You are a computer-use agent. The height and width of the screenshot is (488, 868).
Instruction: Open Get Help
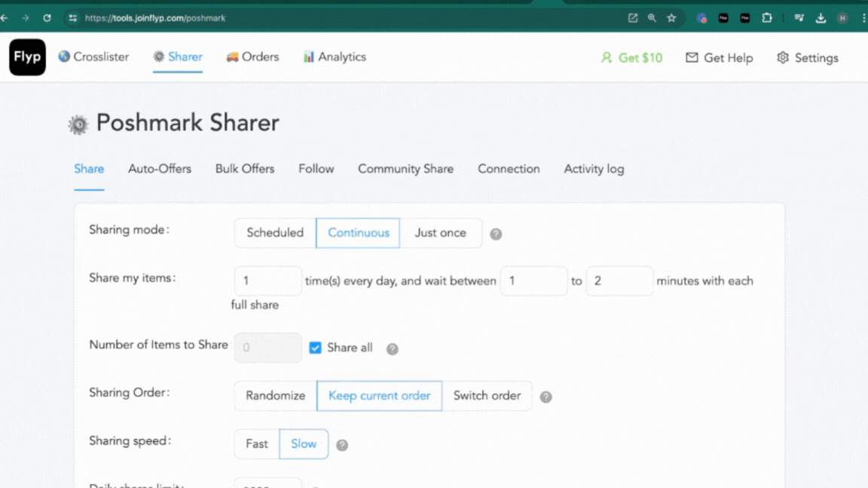click(719, 58)
